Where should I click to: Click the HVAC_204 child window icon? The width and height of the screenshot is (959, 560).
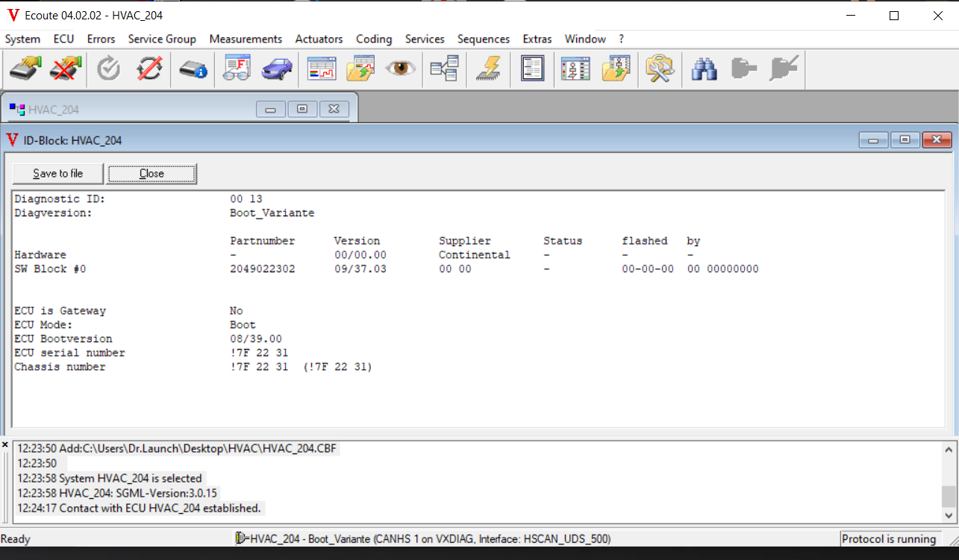coord(16,110)
